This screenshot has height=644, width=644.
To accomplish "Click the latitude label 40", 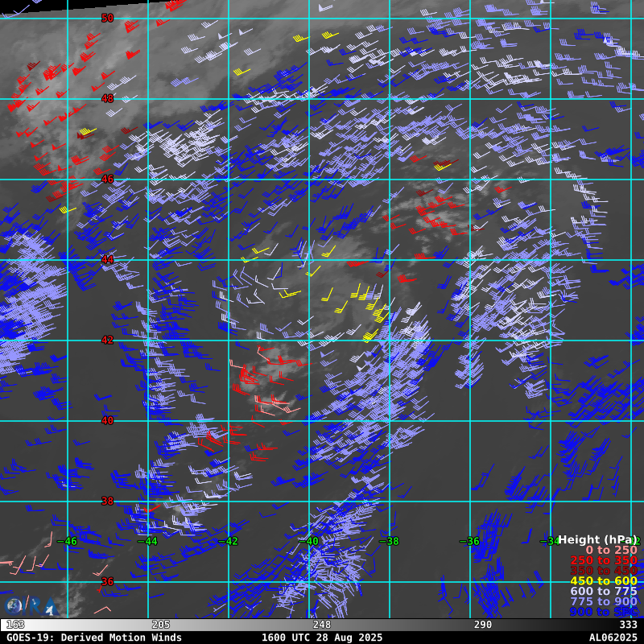I will tap(107, 420).
